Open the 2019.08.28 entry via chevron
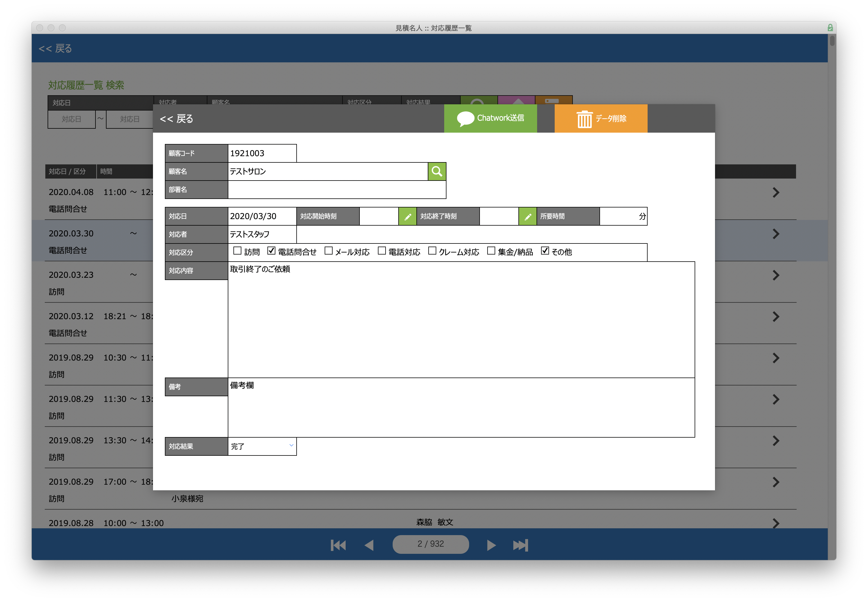 point(775,523)
